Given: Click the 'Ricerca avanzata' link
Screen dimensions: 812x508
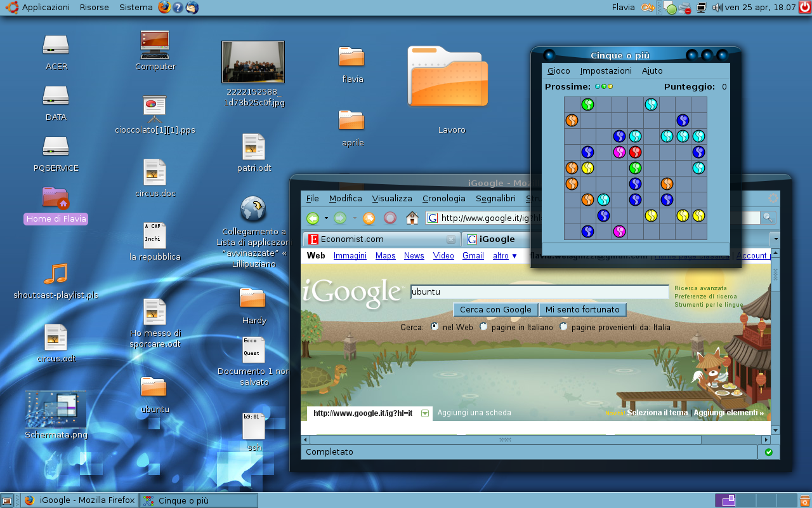Looking at the screenshot, I should [x=700, y=288].
